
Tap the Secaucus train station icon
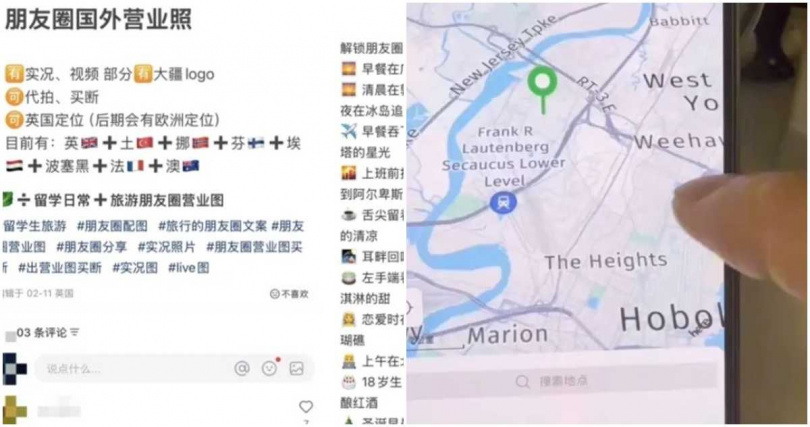tap(503, 203)
